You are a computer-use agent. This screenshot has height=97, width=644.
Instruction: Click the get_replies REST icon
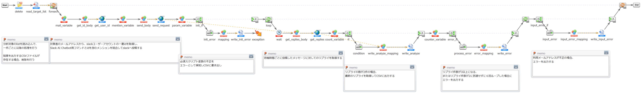317,33
